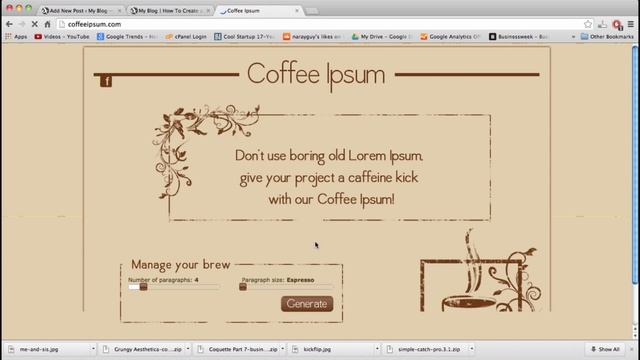Open simple-catch-pro download options arrow
The height and width of the screenshot is (360, 640).
click(x=472, y=349)
